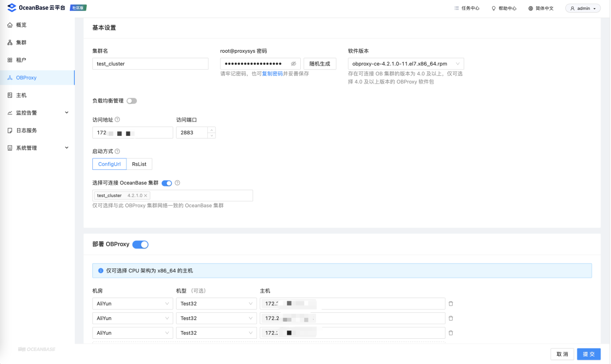This screenshot has width=611, height=364.
Task: Open admin user menu
Action: tap(583, 8)
